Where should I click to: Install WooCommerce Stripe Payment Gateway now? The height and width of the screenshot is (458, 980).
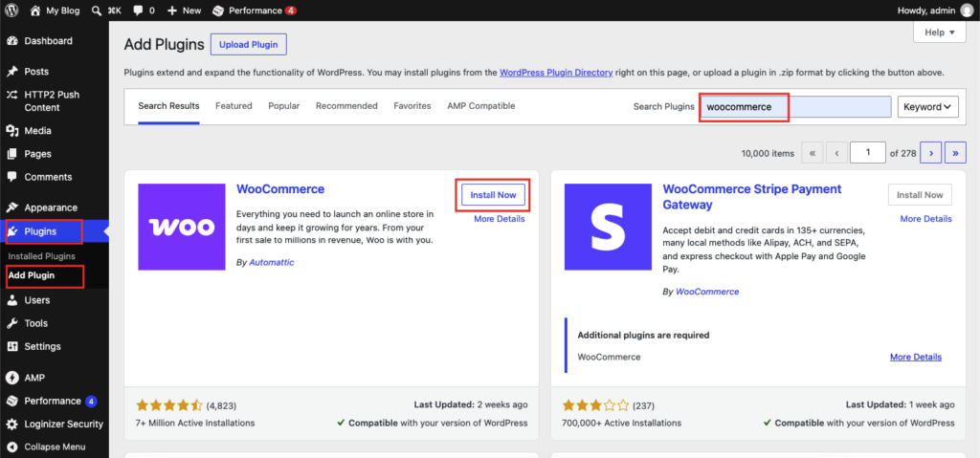[x=920, y=195]
